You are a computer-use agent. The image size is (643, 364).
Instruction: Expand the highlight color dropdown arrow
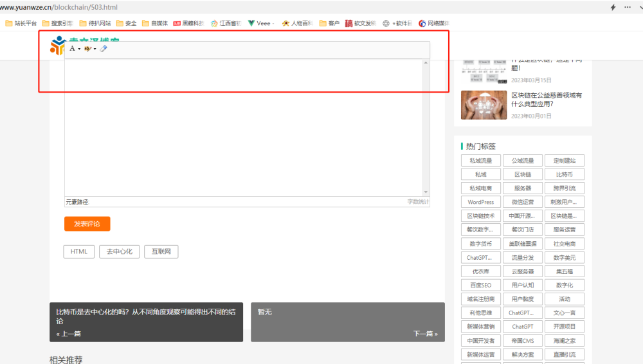coord(95,49)
